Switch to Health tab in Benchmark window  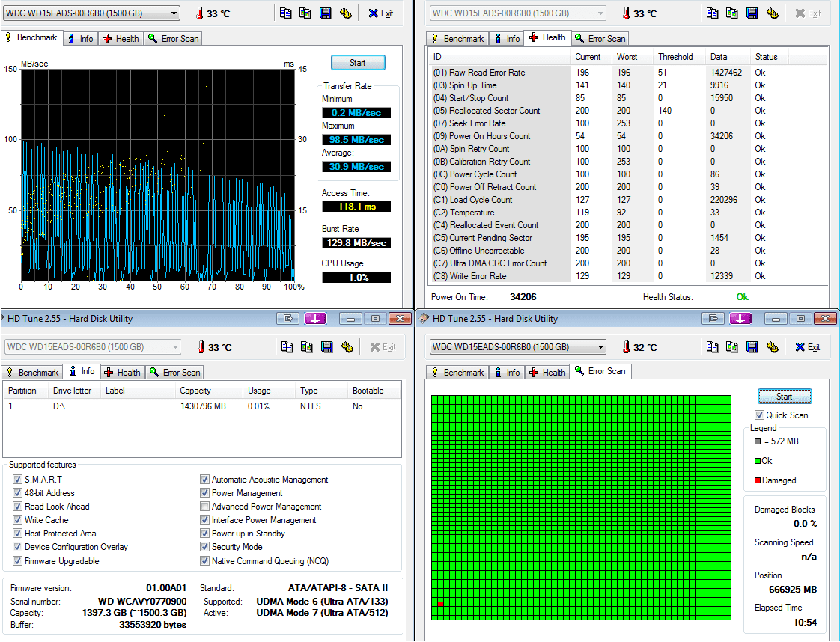[x=121, y=39]
